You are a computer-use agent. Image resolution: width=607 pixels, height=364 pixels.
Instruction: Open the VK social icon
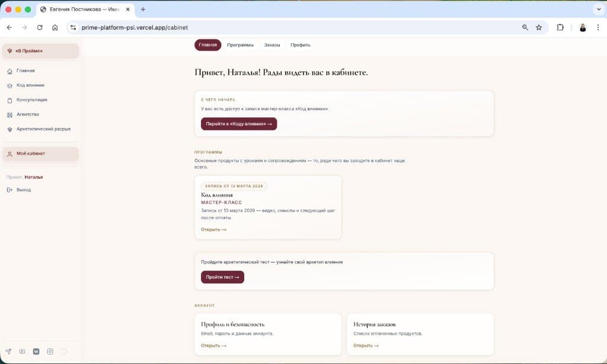(36, 352)
